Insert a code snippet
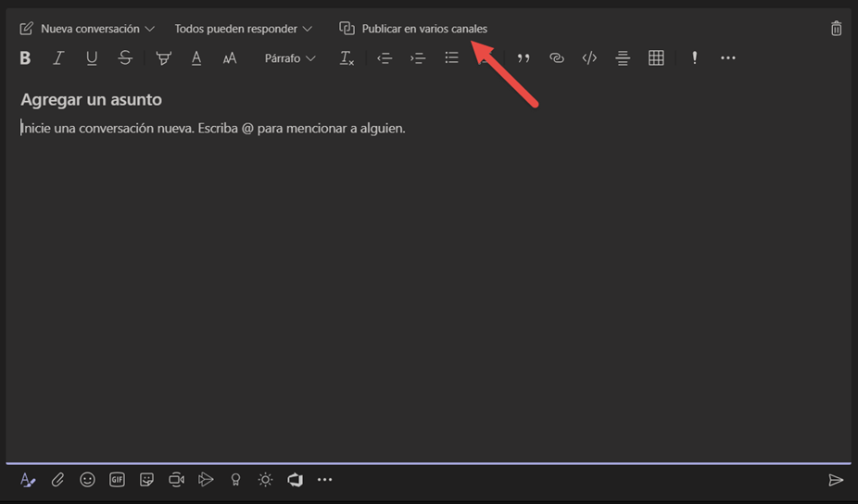 point(589,58)
